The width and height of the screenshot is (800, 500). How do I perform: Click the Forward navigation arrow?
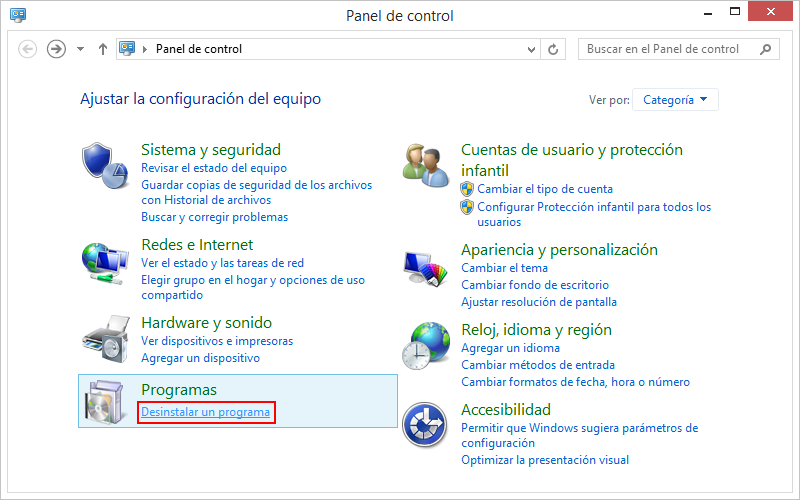pyautogui.click(x=56, y=49)
